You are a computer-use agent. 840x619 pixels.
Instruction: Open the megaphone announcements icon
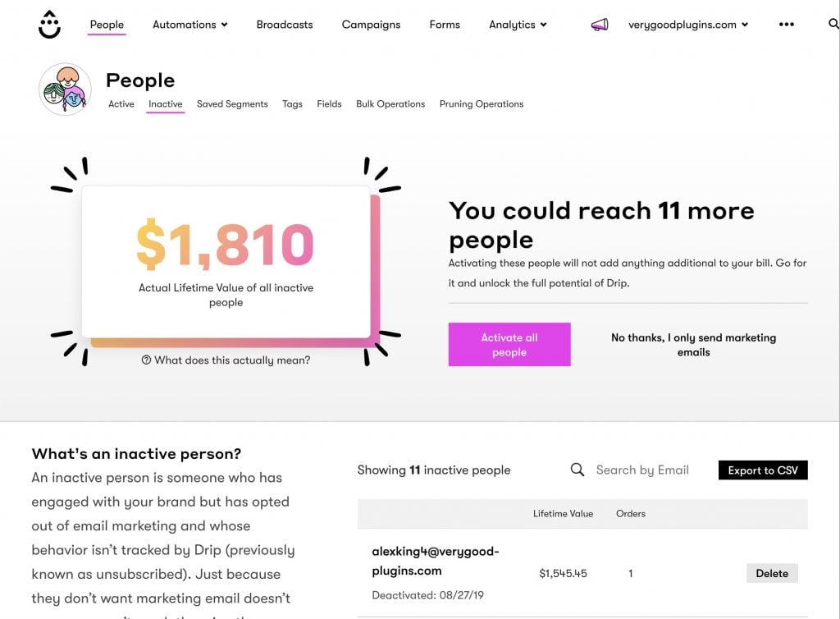(x=600, y=25)
